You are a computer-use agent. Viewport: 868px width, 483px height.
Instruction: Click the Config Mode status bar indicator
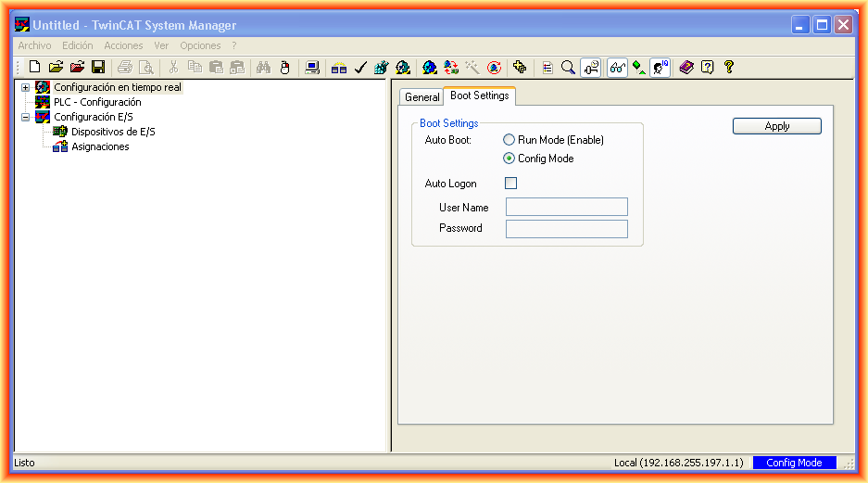794,463
